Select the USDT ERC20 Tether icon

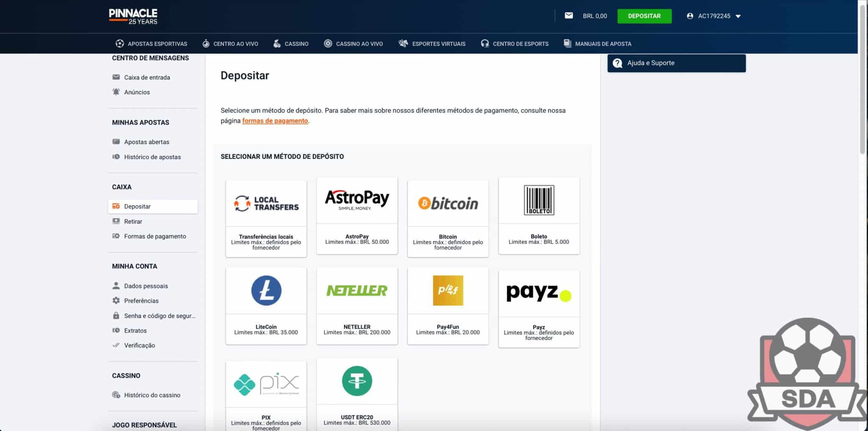point(357,381)
